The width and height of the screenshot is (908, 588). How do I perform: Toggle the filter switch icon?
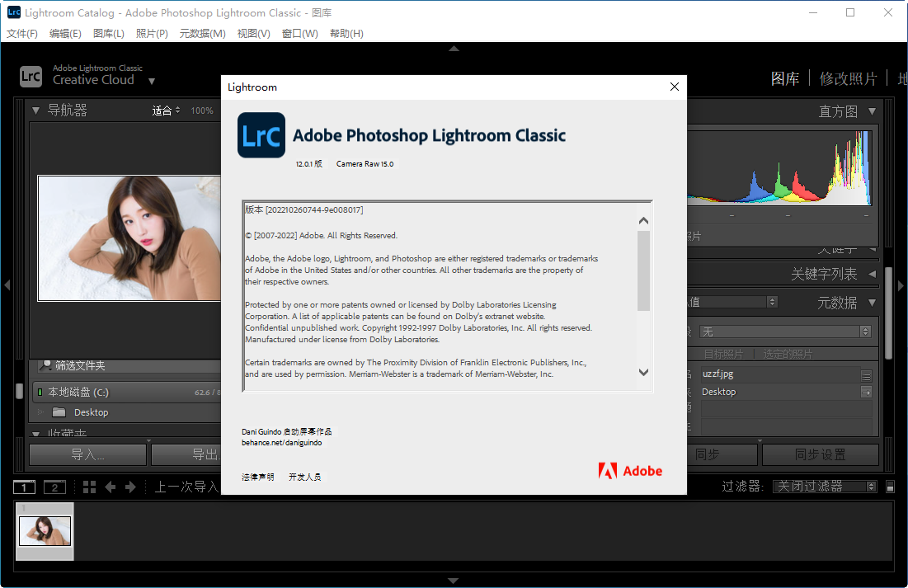coord(890,487)
